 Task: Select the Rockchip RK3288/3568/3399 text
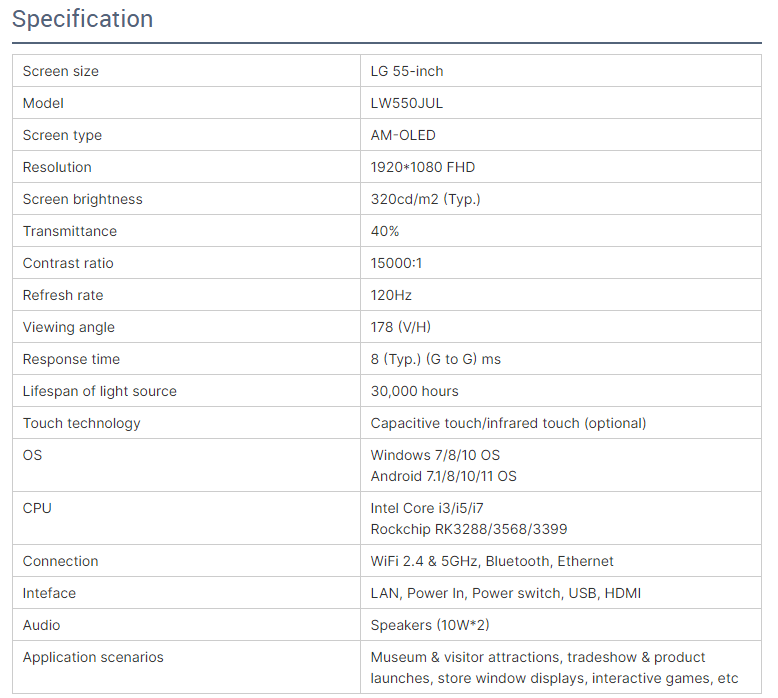coord(469,529)
